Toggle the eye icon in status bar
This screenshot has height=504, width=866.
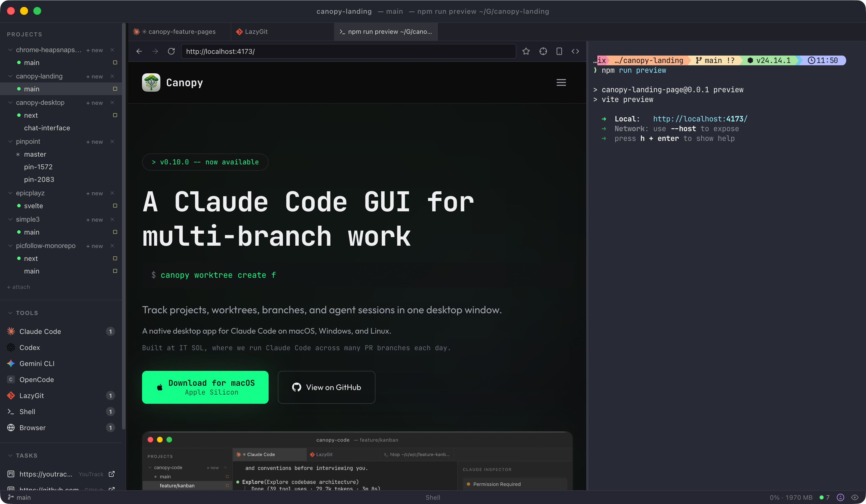click(855, 497)
